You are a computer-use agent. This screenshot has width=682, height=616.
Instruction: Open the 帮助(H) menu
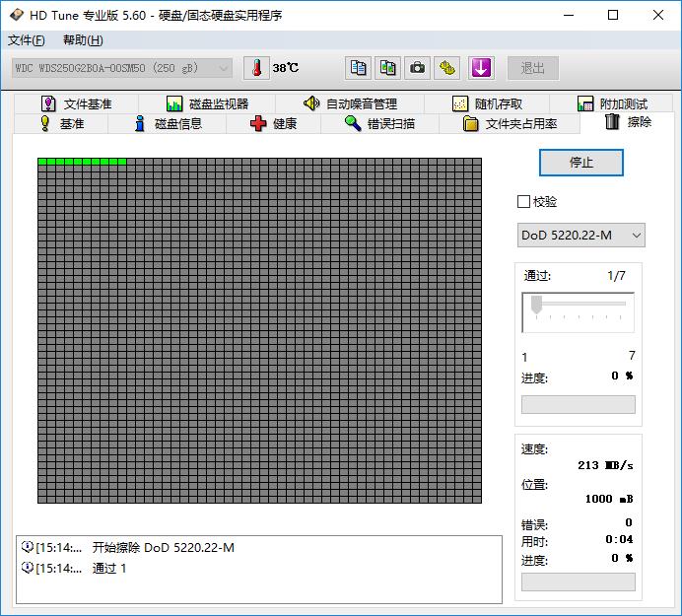(x=83, y=40)
